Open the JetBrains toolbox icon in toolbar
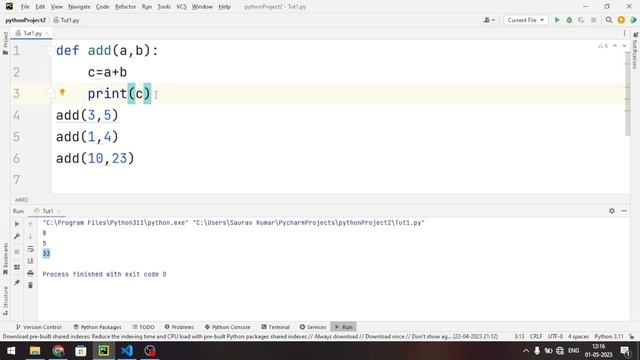This screenshot has width=640, height=360. tap(633, 20)
